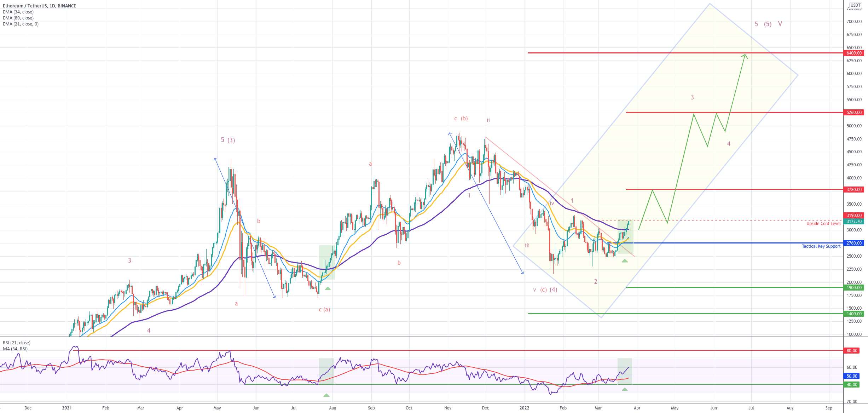Click the 'iv' wave label

point(552,203)
